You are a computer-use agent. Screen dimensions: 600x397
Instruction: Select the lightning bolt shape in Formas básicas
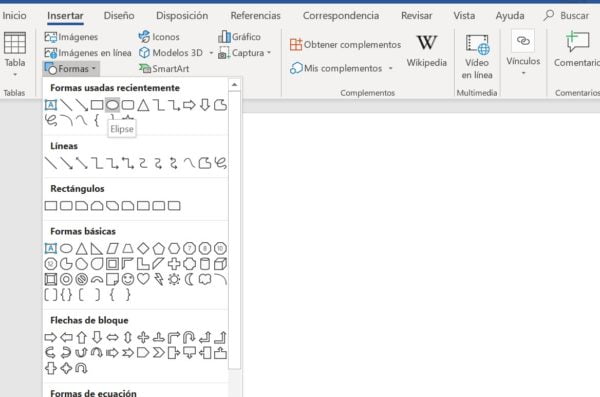[158, 279]
